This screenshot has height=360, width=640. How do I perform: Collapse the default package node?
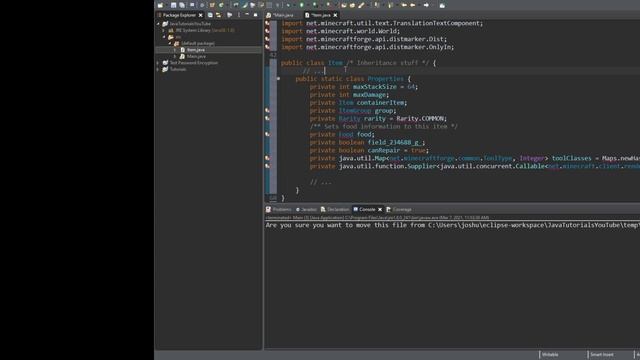170,43
